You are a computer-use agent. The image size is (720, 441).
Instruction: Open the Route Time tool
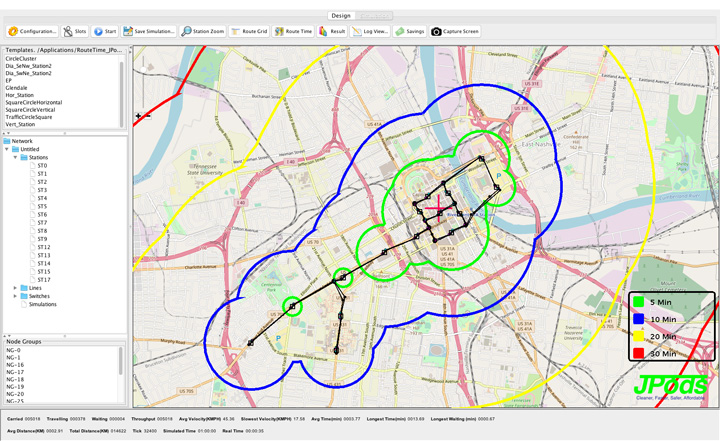(293, 32)
